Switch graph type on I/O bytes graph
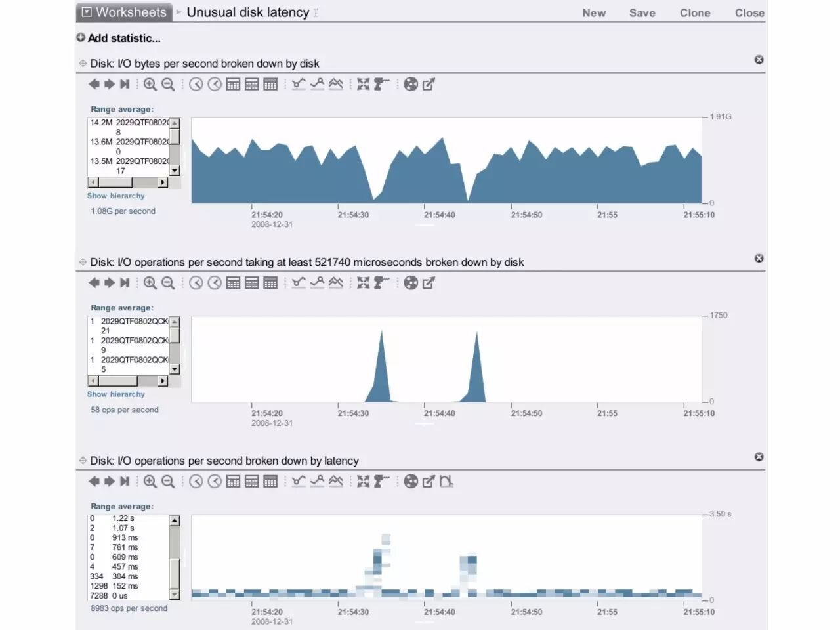The width and height of the screenshot is (840, 630). tap(335, 84)
